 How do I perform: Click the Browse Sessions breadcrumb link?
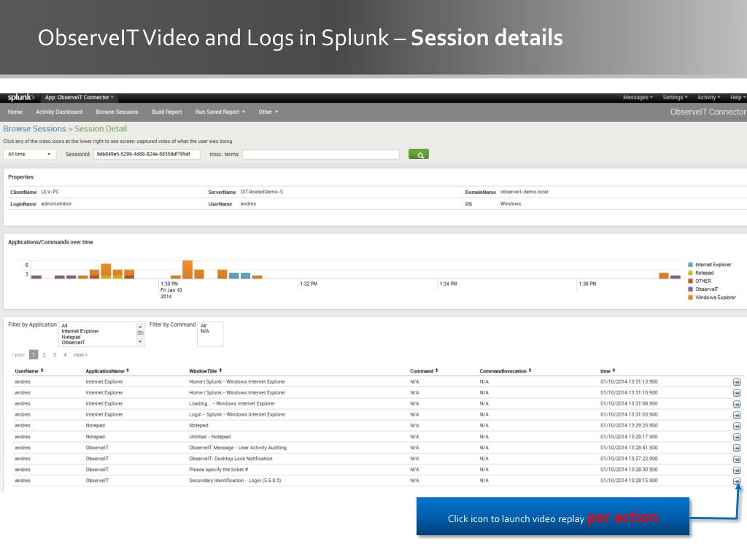35,128
